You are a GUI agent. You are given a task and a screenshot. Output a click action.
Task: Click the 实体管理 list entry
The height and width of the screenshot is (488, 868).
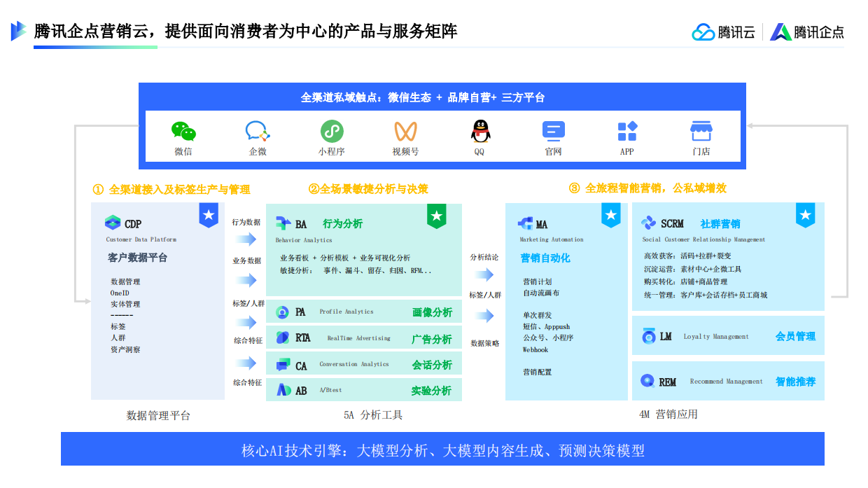(x=125, y=304)
